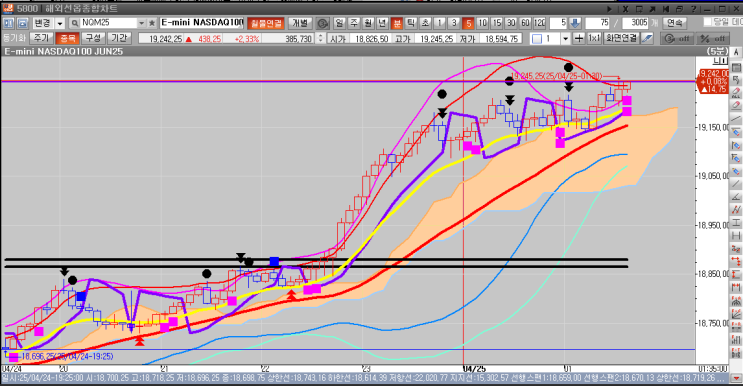Click the red current price tag 19,242.00
The width and height of the screenshot is (743, 386).
click(x=713, y=81)
